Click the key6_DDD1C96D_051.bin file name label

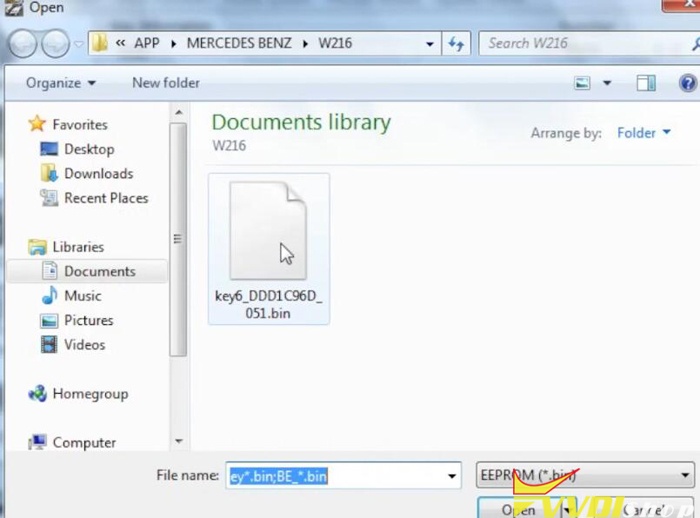click(268, 305)
